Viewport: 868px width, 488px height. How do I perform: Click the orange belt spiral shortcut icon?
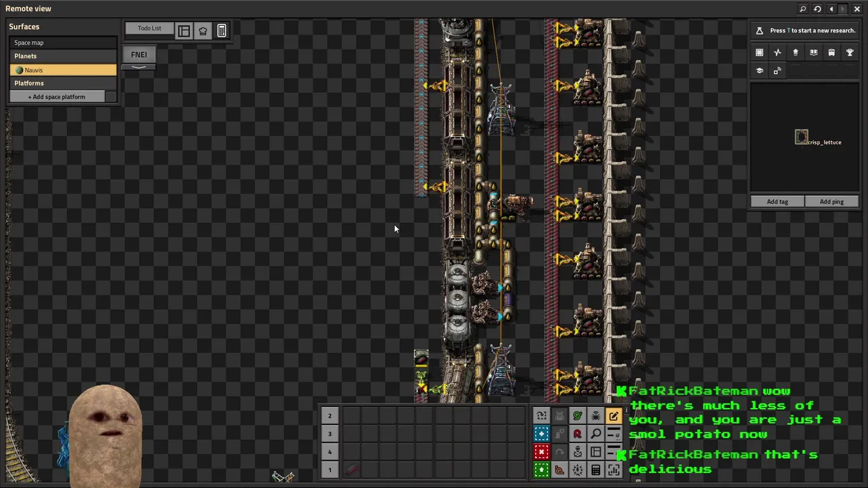click(x=559, y=470)
